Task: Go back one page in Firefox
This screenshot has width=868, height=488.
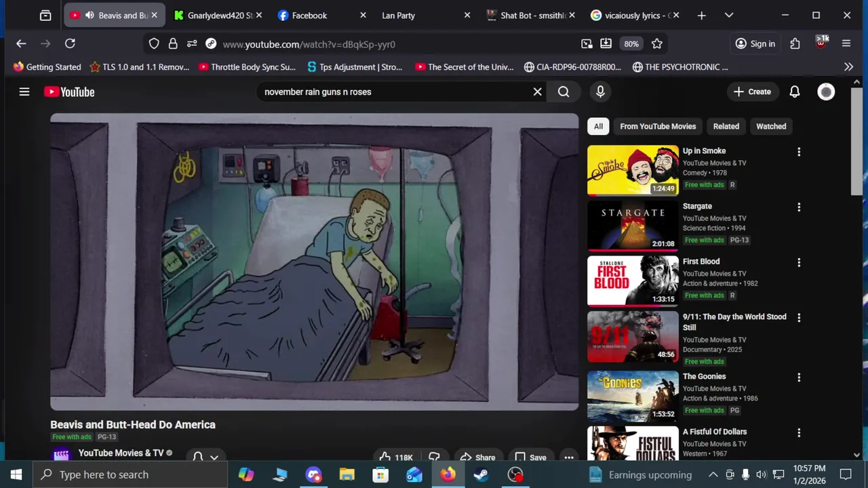Action: [x=21, y=43]
